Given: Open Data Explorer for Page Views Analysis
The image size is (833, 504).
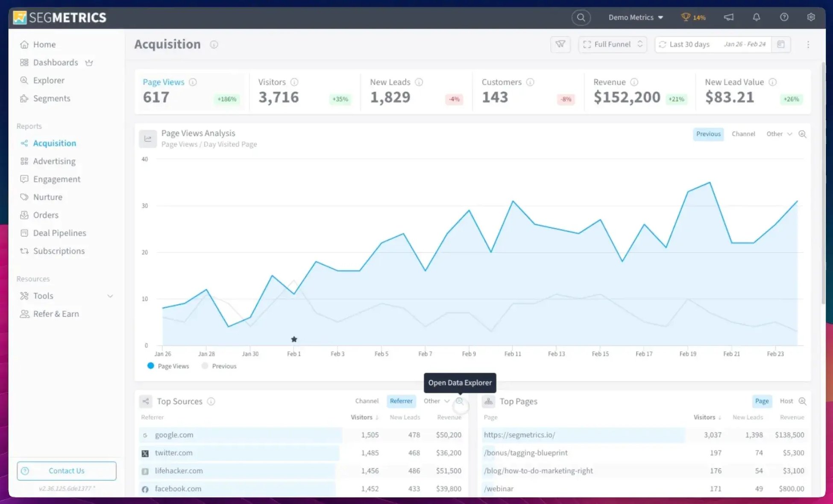Looking at the screenshot, I should coord(802,134).
